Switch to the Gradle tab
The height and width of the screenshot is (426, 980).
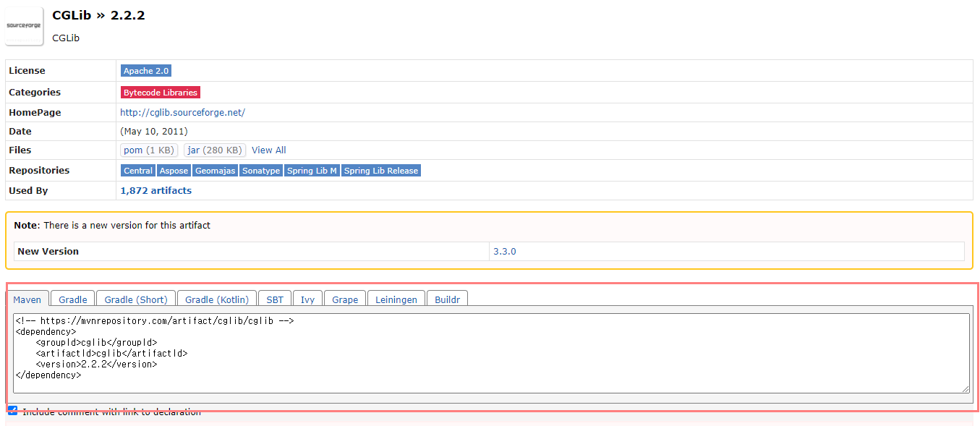click(73, 299)
